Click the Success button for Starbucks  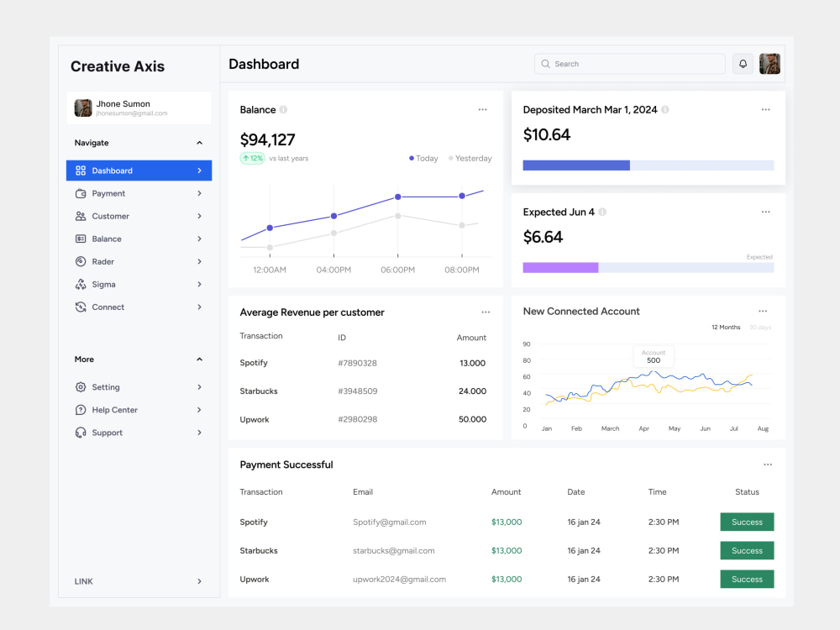[x=747, y=550]
